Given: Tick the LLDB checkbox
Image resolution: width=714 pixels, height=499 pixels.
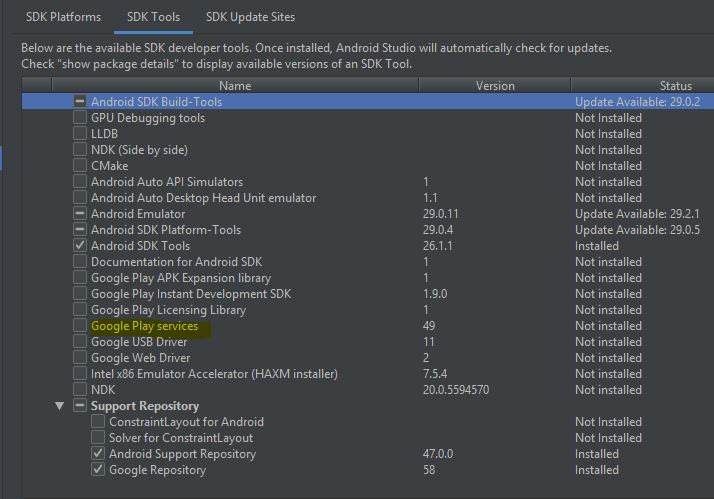Looking at the screenshot, I should coord(80,134).
